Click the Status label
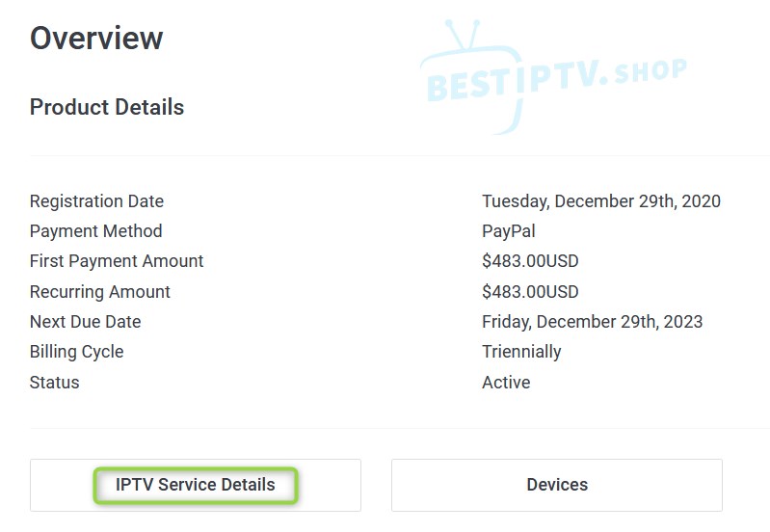This screenshot has width=770, height=532. [x=55, y=383]
